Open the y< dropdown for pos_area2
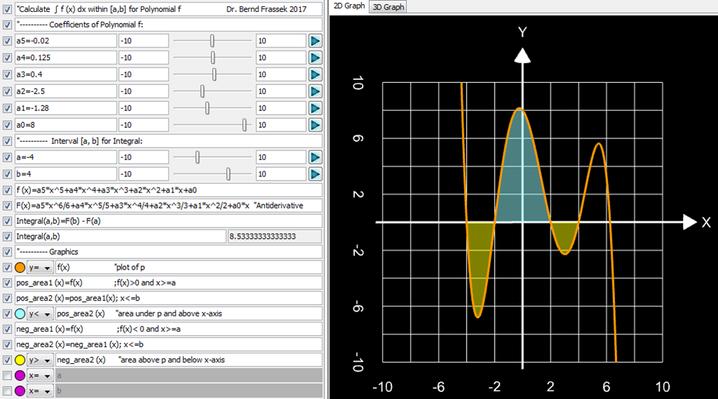This screenshot has width=718, height=399. (x=40, y=314)
